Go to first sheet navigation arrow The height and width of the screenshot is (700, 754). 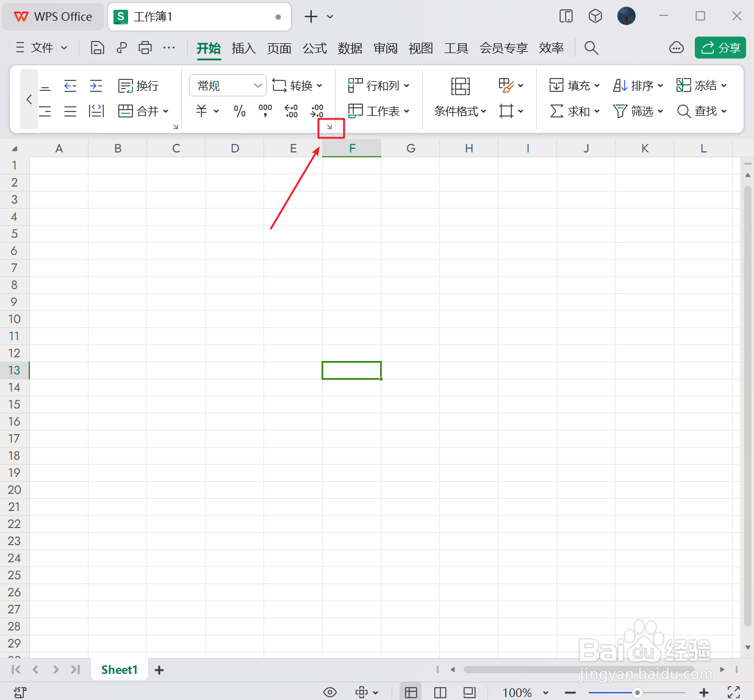tap(16, 670)
